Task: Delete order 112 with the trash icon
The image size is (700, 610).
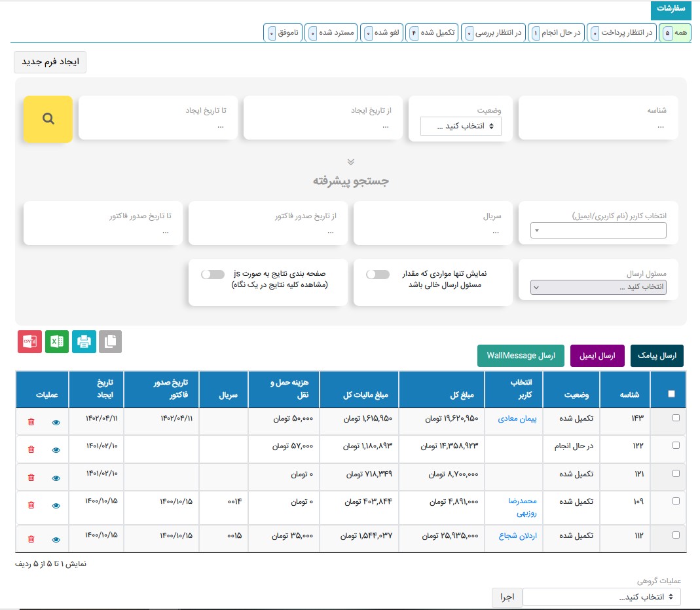Action: click(31, 539)
